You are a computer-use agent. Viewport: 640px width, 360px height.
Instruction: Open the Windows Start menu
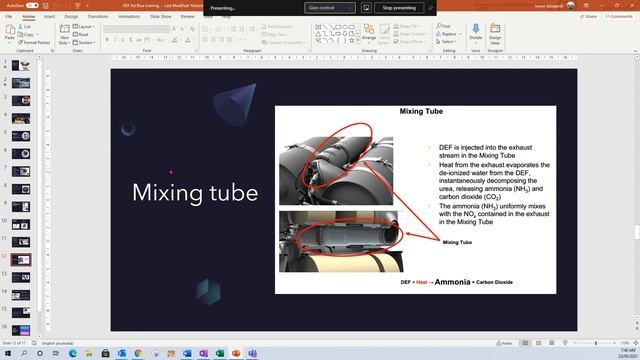click(x=8, y=353)
